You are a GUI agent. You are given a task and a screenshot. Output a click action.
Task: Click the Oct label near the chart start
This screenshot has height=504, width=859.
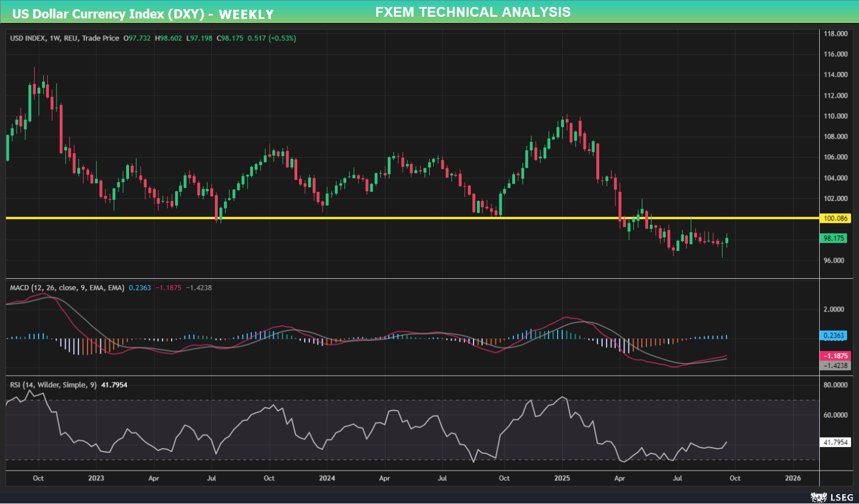pos(38,478)
